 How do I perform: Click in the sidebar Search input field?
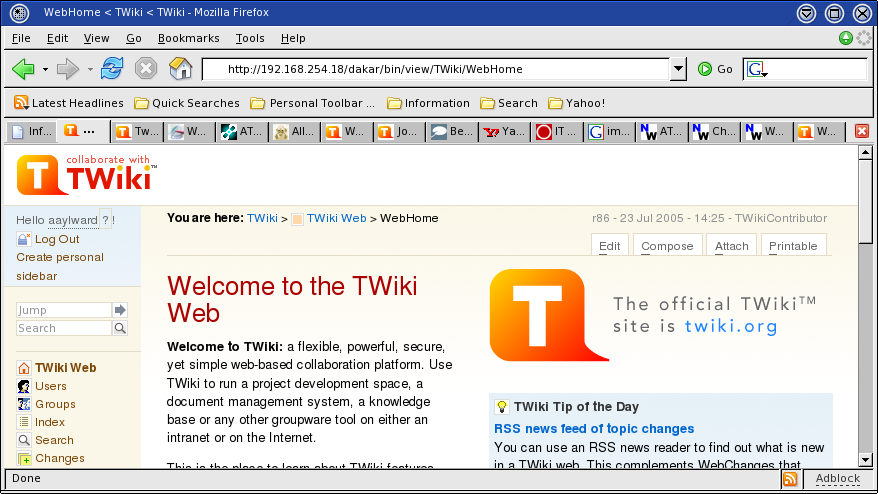click(63, 328)
